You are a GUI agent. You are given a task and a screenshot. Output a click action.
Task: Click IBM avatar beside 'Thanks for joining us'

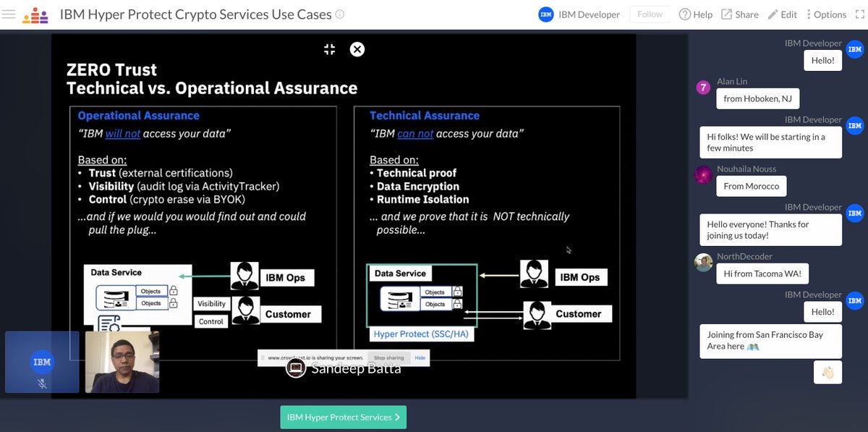(855, 214)
